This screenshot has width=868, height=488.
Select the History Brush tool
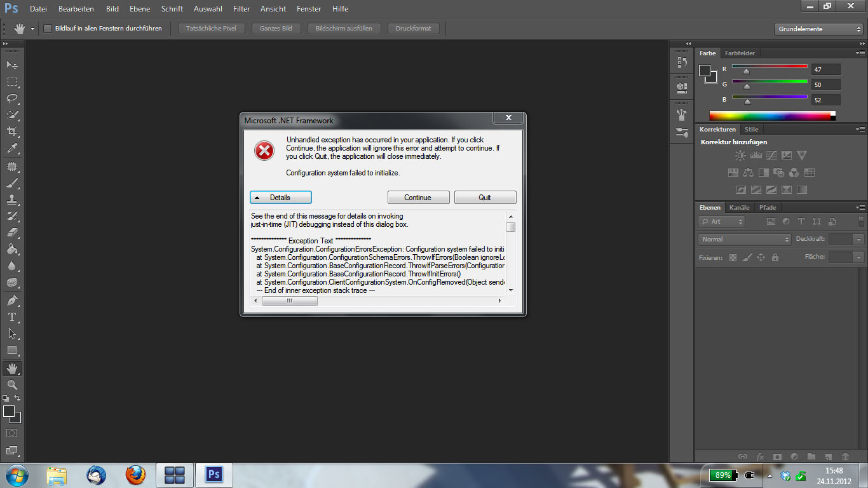point(12,216)
